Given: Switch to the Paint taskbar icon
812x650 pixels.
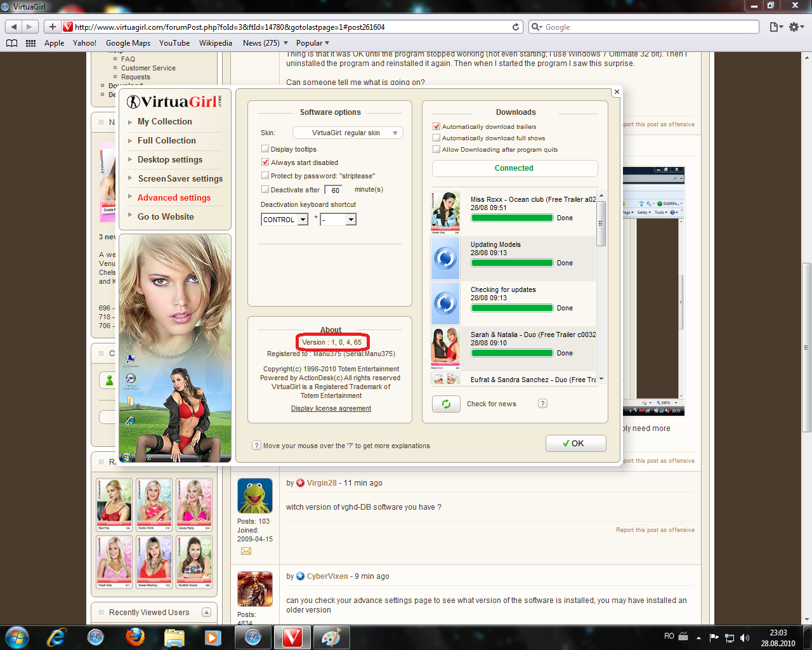Looking at the screenshot, I should (x=332, y=637).
